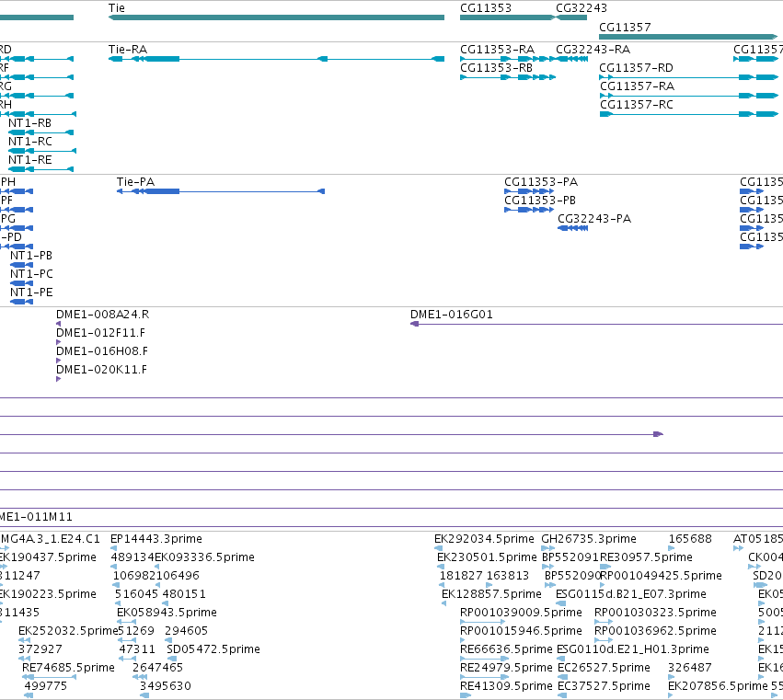Click the CG11357 gene bar
Screen dimensions: 783x700
tap(688, 37)
